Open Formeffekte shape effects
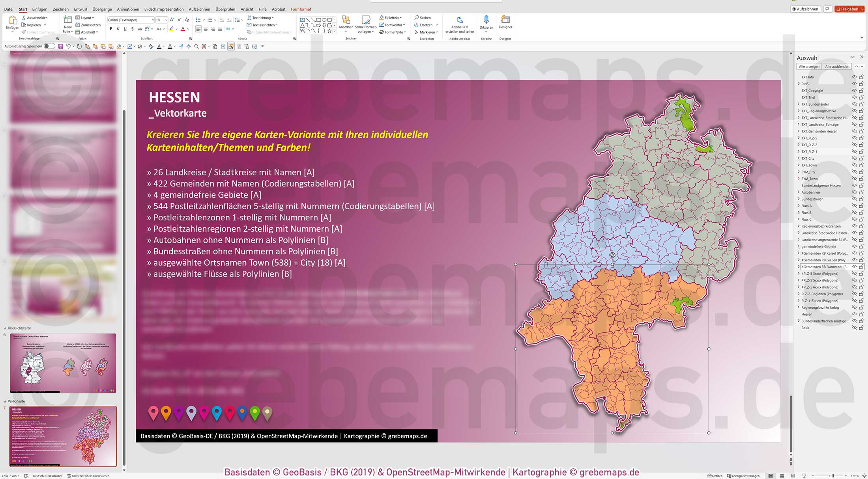This screenshot has width=868, height=479. 393,32
